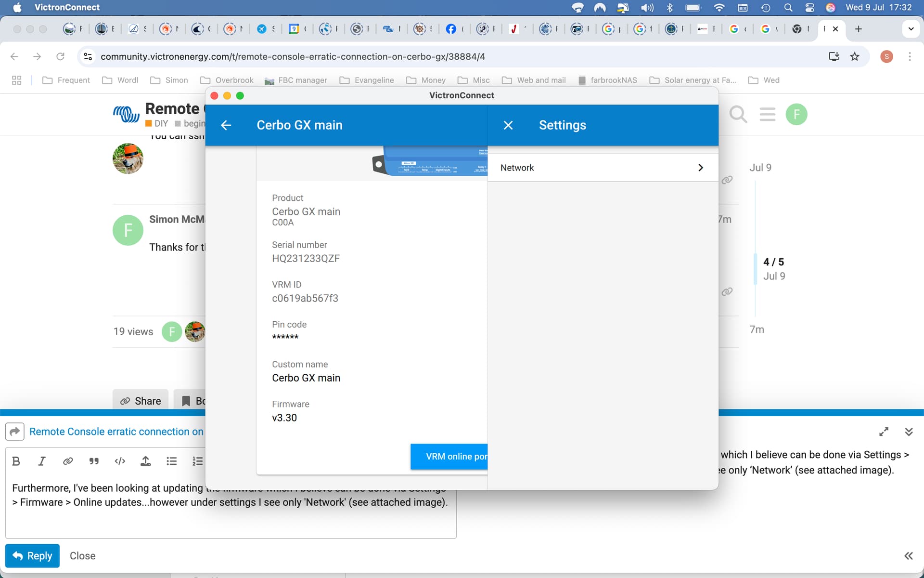Click the blue Reply button
Image resolution: width=924 pixels, height=578 pixels.
[32, 556]
